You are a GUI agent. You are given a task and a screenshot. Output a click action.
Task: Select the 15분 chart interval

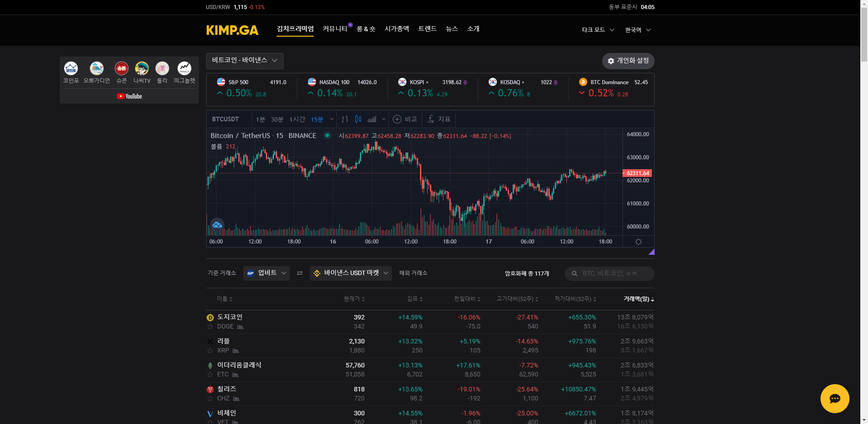tap(317, 119)
